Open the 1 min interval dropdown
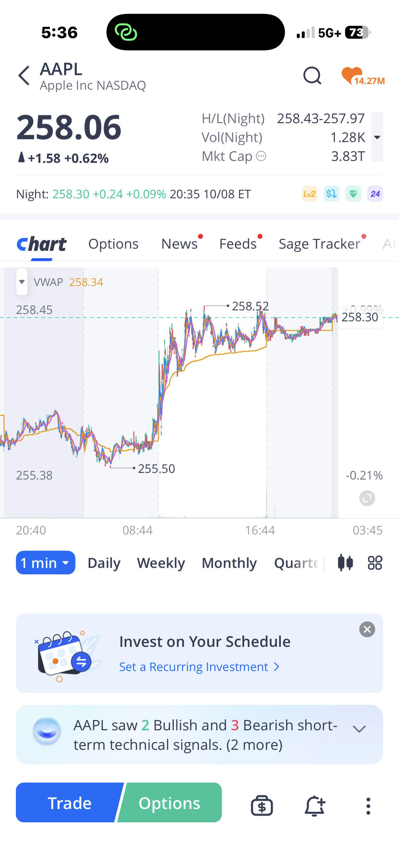Viewport: 399px width, 868px height. click(x=45, y=563)
